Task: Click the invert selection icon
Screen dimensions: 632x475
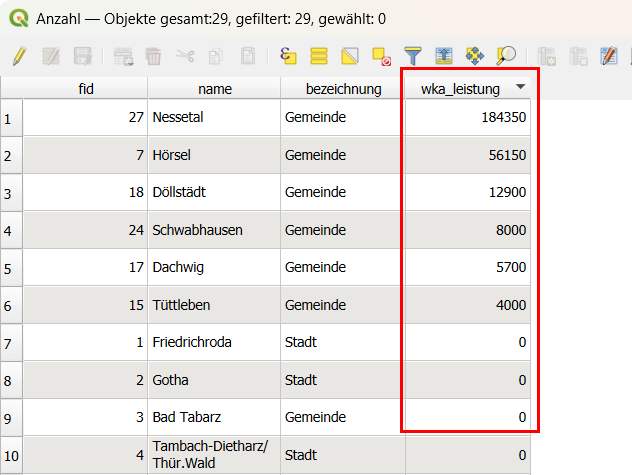Action: pyautogui.click(x=350, y=56)
